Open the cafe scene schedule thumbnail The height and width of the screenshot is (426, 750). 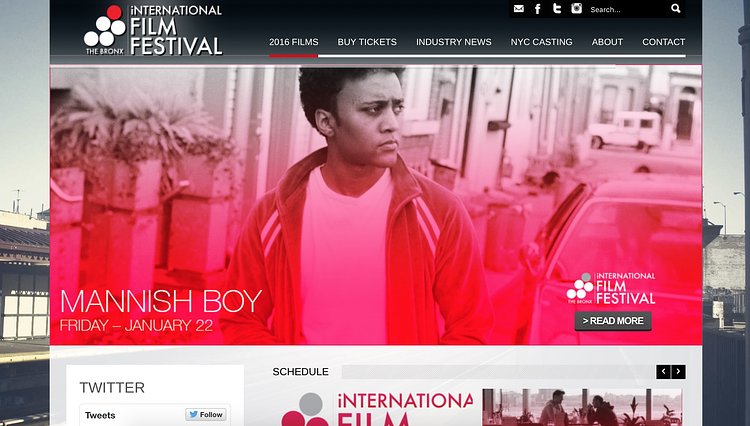click(582, 407)
